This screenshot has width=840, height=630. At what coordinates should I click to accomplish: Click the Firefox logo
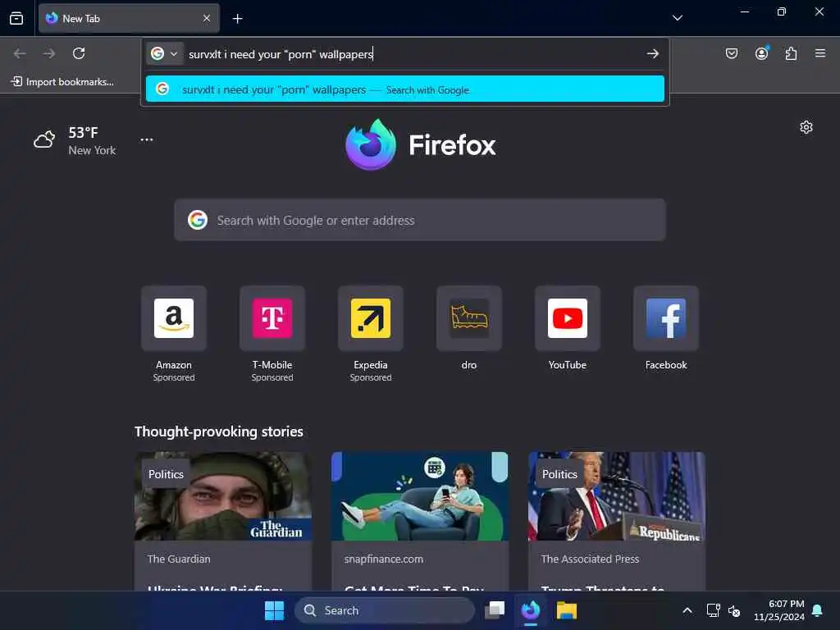click(x=420, y=144)
